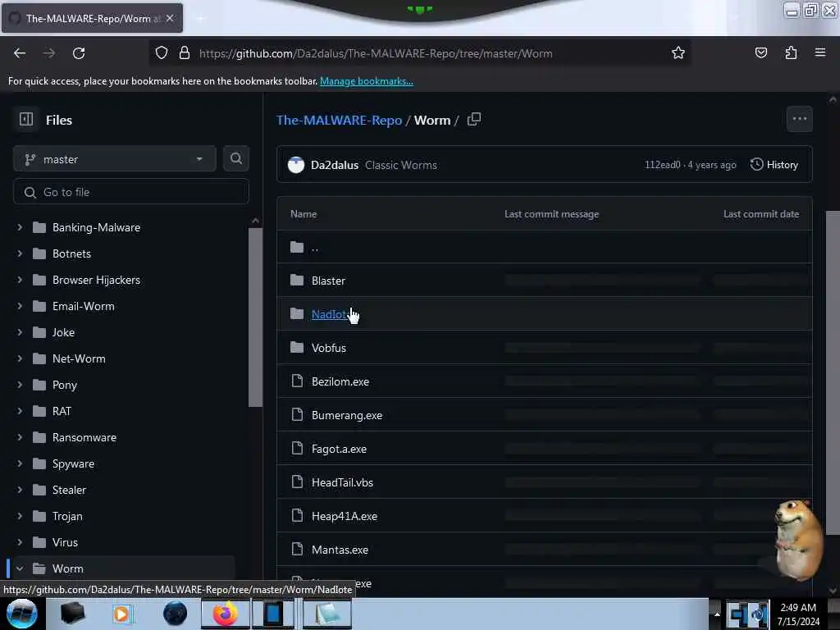Open the tracking protection shield icon
Screen dimensions: 840x630
[x=162, y=53]
